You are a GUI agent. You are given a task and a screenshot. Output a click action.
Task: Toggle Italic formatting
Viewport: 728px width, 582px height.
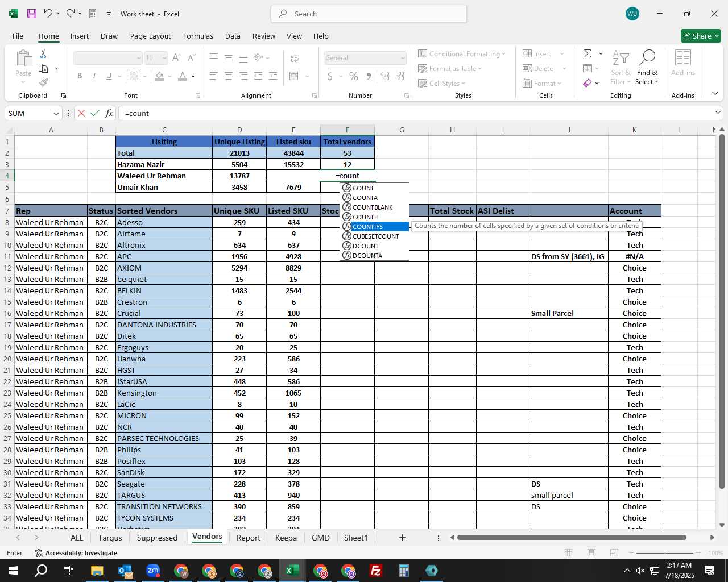click(94, 76)
